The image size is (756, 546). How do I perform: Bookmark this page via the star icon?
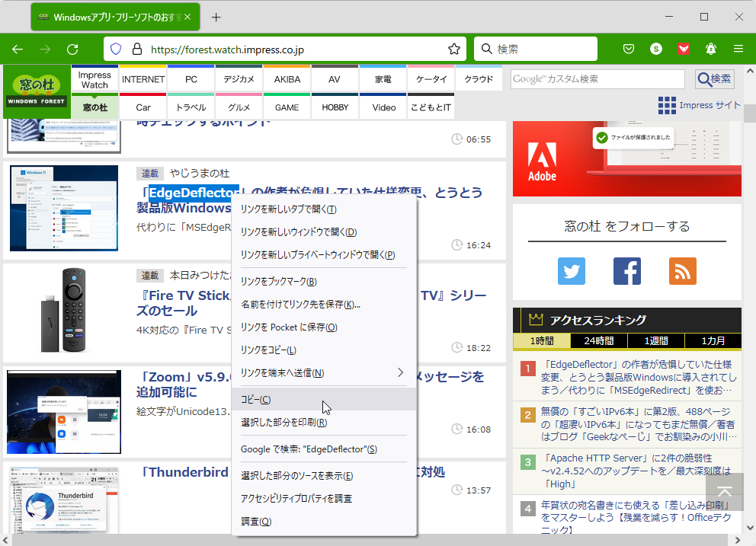pyautogui.click(x=453, y=48)
